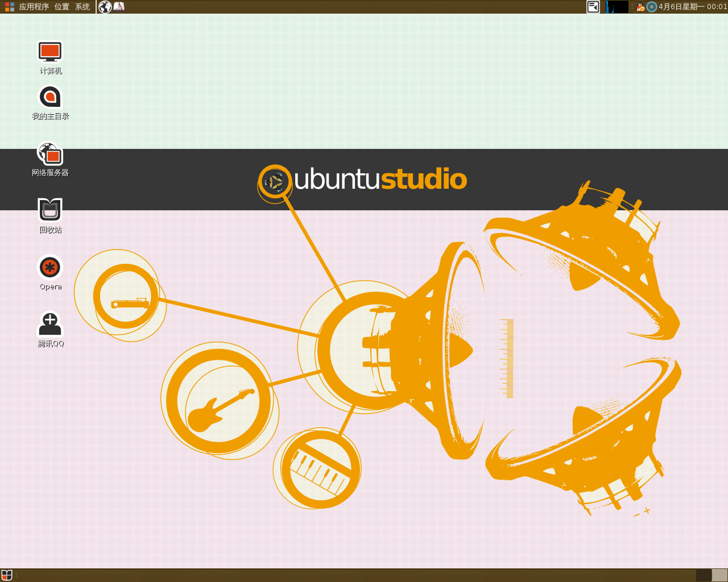The image size is (728, 582).
Task: Click the round blue volume tray icon
Action: click(652, 7)
